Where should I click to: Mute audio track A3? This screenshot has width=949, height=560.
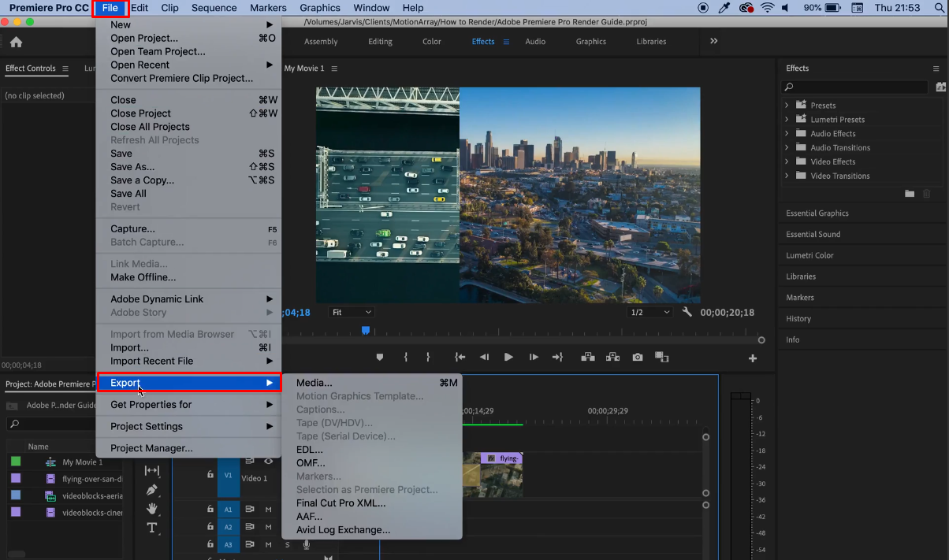(268, 544)
